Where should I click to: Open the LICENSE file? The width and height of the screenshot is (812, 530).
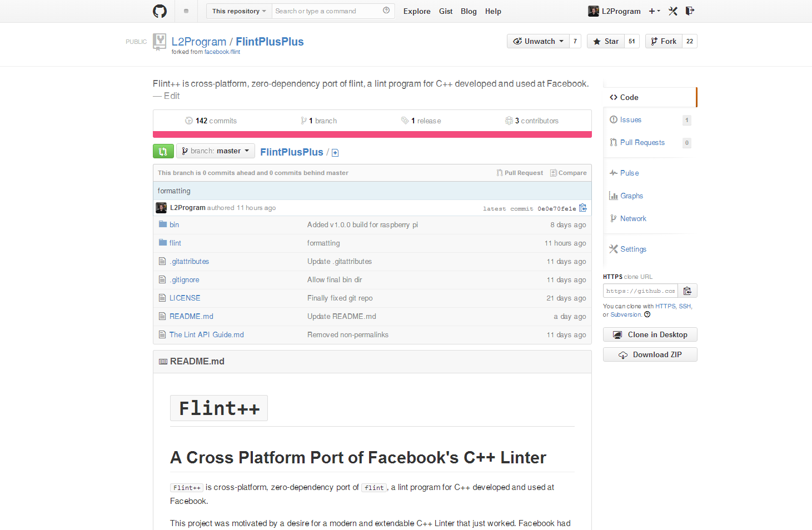tap(185, 298)
